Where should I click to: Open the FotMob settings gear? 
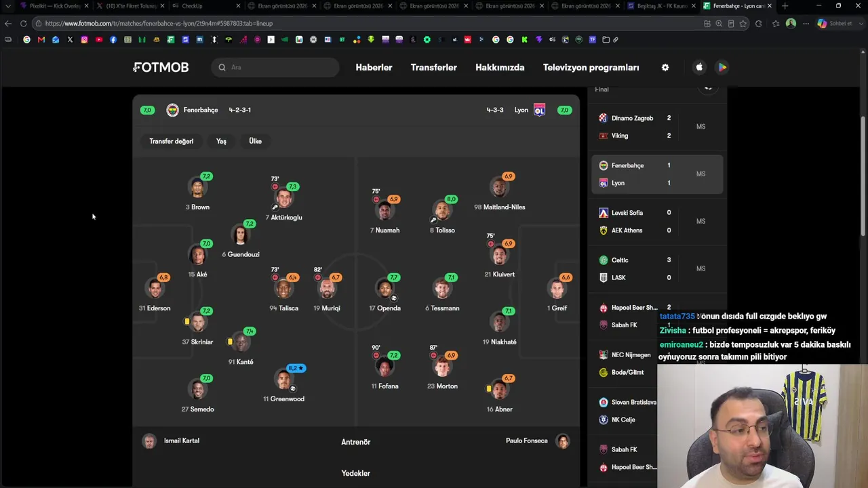665,67
